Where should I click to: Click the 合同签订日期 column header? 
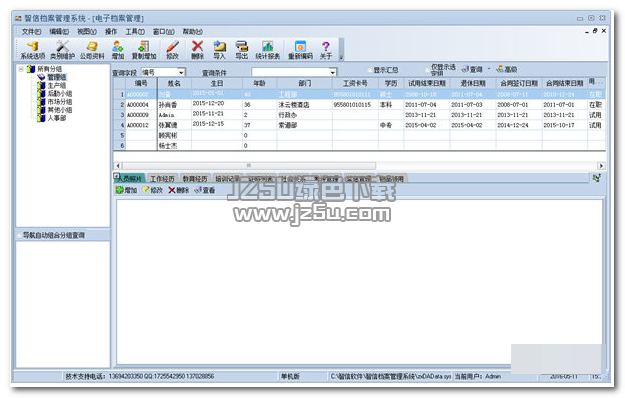519,83
